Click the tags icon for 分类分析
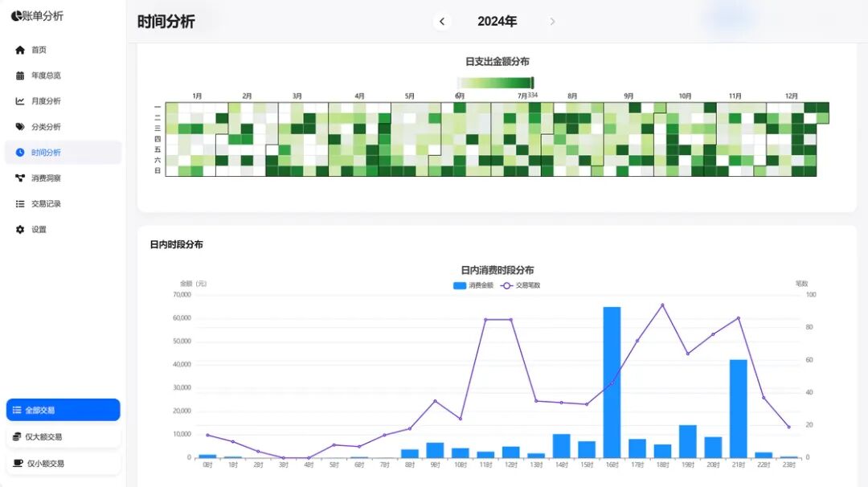The width and height of the screenshot is (868, 487). [20, 127]
